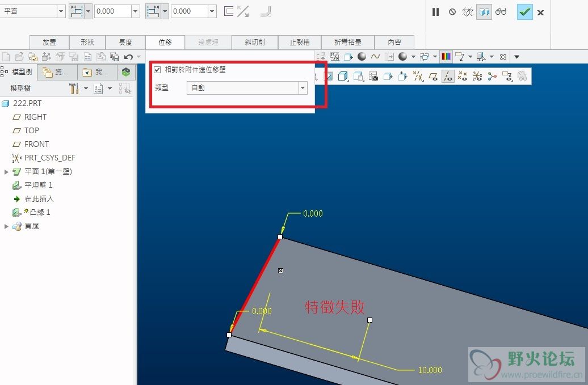Viewport: 588px width, 385px height.
Task: Click the 15 relations parameters icon
Action: [x=335, y=57]
